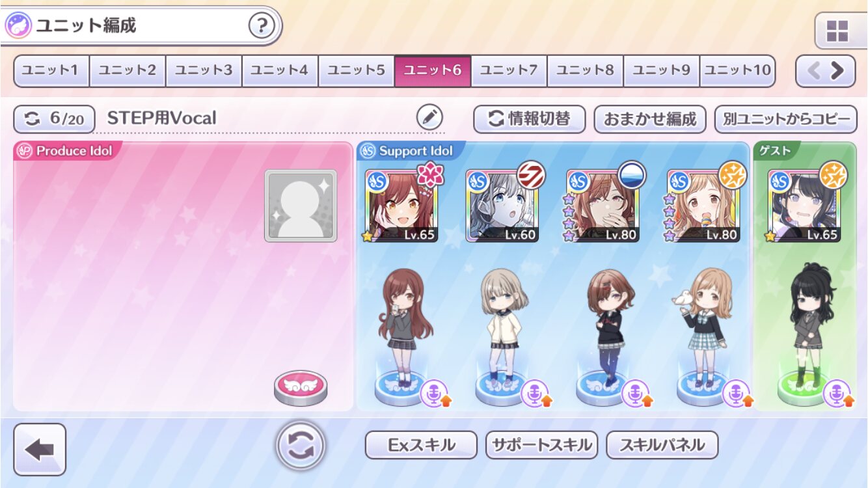Cycle unit using the 6/20 switcher
The image size is (868, 488).
(55, 118)
